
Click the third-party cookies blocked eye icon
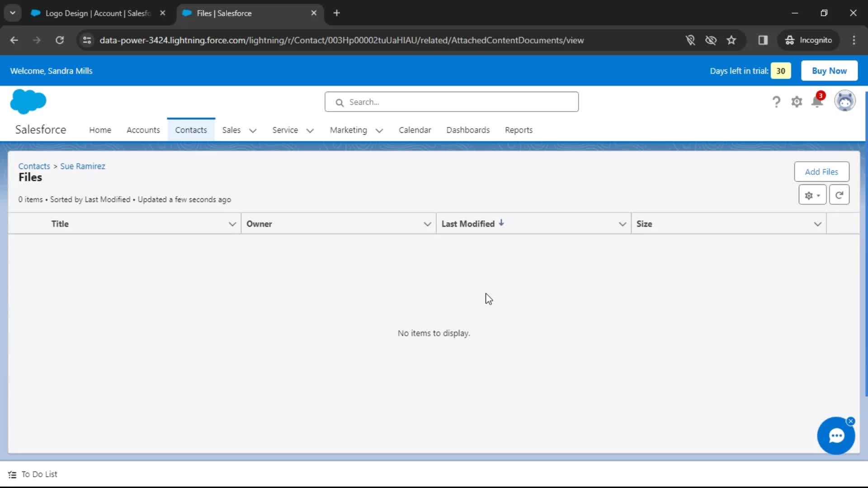[x=711, y=40]
